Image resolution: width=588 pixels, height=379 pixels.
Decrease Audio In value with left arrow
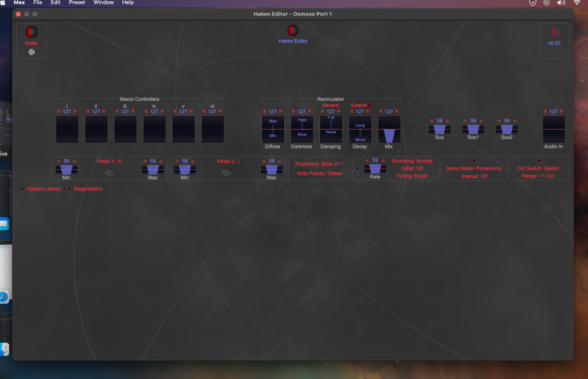(x=545, y=111)
